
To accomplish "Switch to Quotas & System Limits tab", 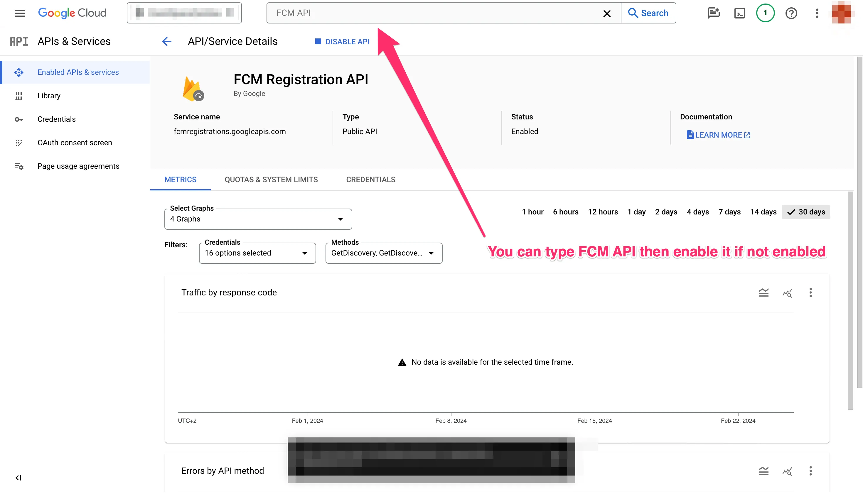I will tap(271, 180).
